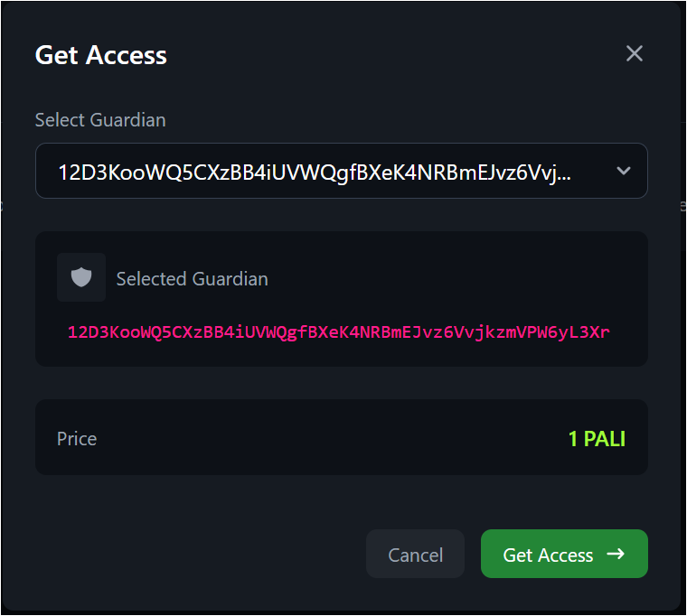The image size is (687, 616).
Task: Click the Select Guardian field label
Action: [x=100, y=119]
